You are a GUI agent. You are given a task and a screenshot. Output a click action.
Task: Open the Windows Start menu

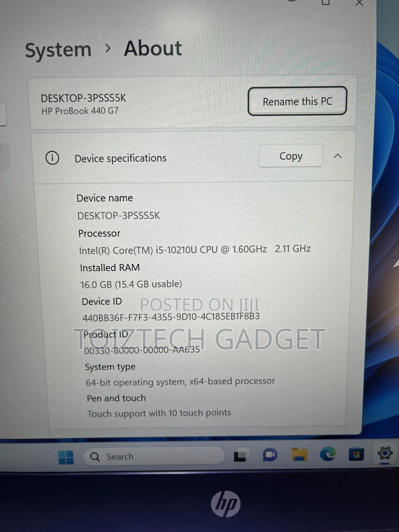point(66,457)
